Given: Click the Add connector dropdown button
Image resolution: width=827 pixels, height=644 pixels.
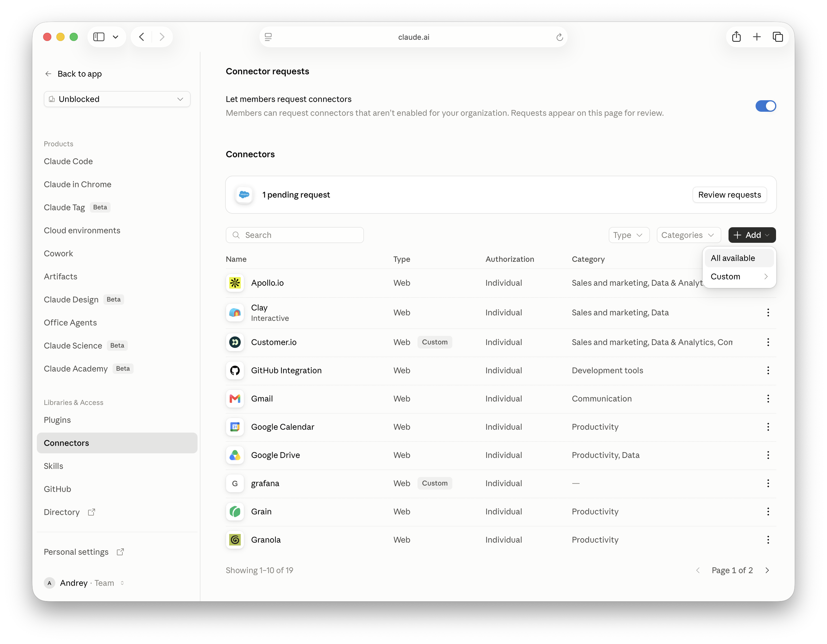Looking at the screenshot, I should 752,235.
